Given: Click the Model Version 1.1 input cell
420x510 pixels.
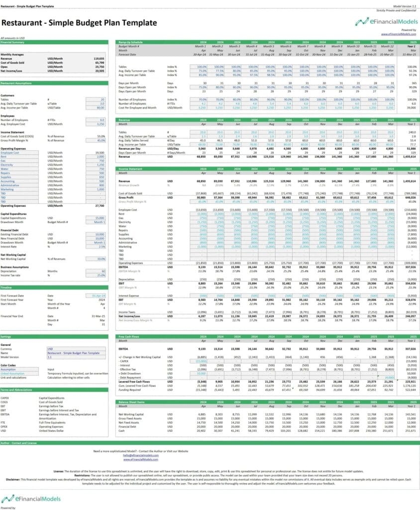Looking at the screenshot, I should [x=77, y=357].
